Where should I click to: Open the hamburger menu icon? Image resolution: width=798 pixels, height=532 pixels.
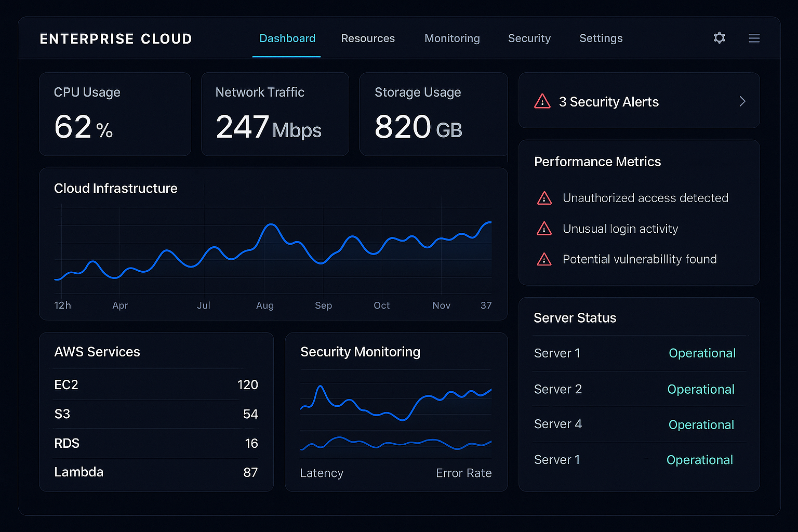click(754, 38)
